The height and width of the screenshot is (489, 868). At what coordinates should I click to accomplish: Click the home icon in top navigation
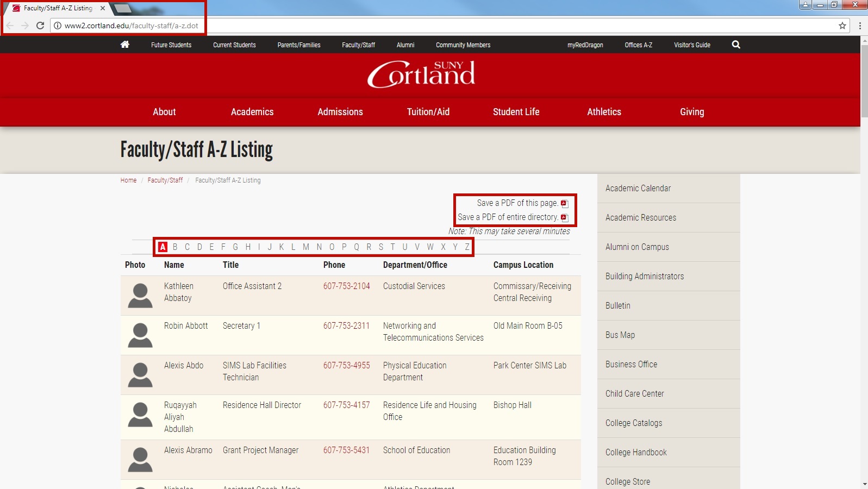point(125,45)
